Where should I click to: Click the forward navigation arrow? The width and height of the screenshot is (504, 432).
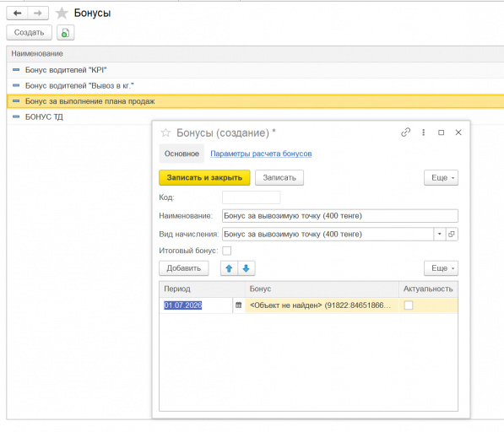click(x=38, y=13)
